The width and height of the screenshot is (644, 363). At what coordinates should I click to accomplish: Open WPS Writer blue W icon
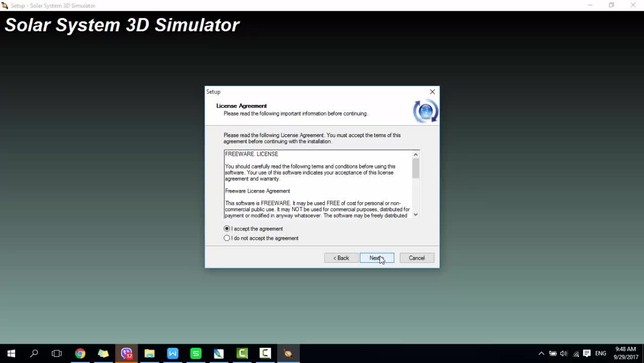(173, 353)
